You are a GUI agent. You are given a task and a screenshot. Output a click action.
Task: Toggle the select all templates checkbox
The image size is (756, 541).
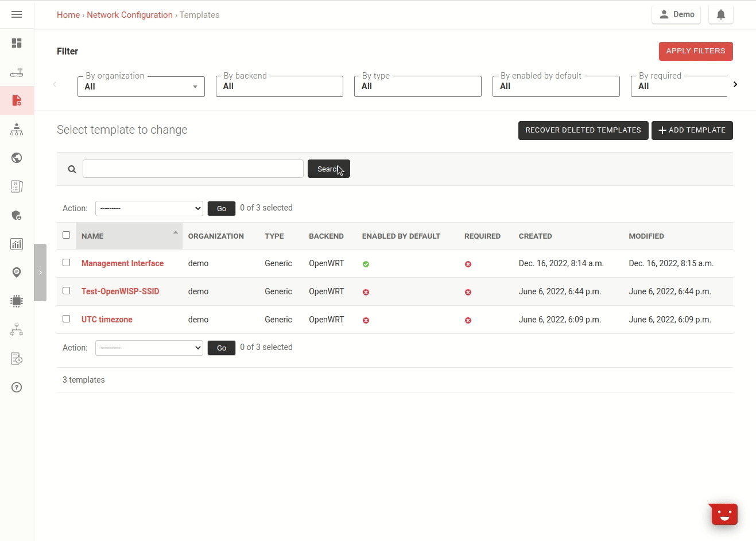pos(67,235)
